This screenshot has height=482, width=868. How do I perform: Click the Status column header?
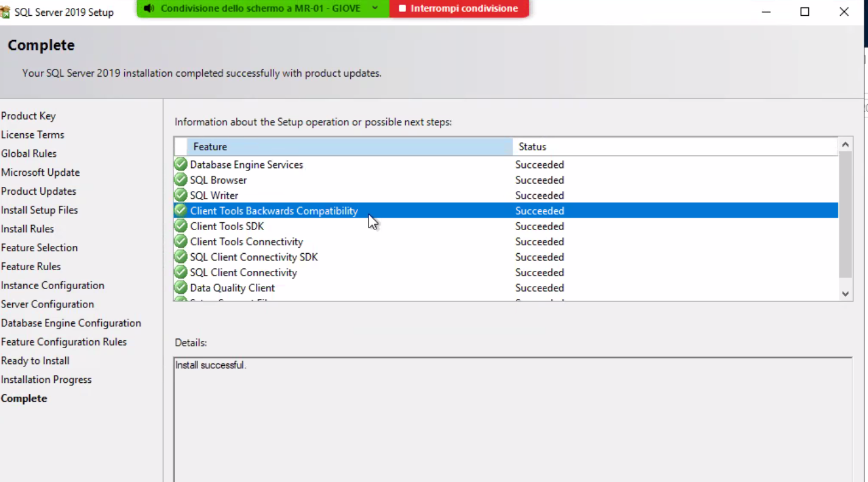pos(532,147)
